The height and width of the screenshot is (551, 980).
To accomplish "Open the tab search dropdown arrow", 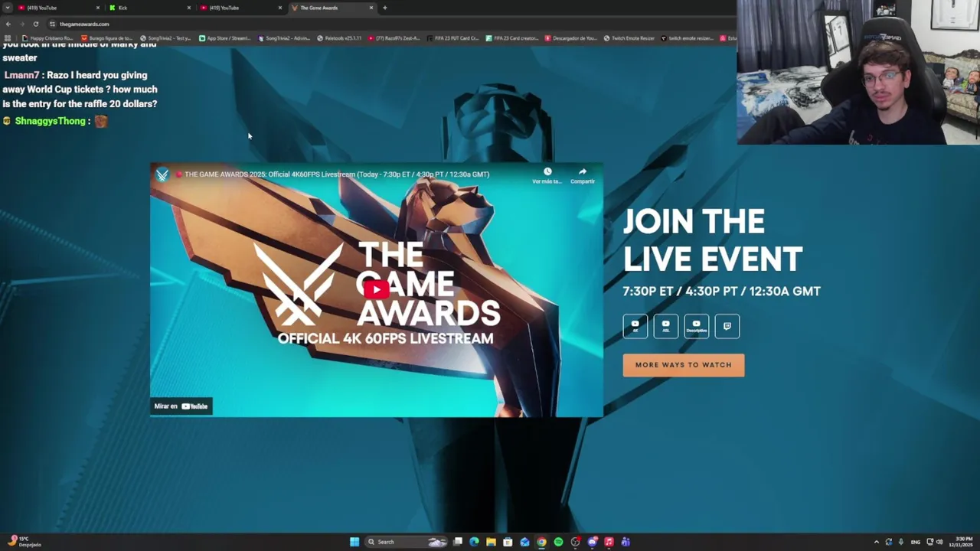I will click(8, 8).
